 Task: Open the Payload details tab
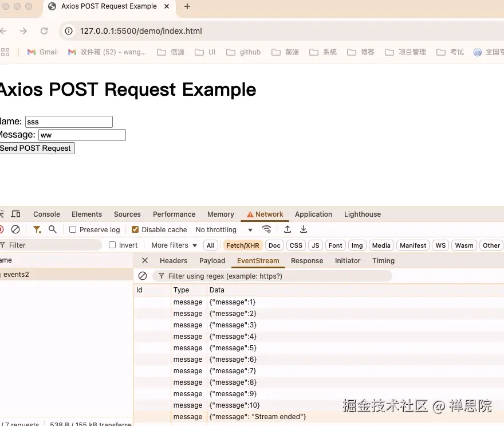212,261
